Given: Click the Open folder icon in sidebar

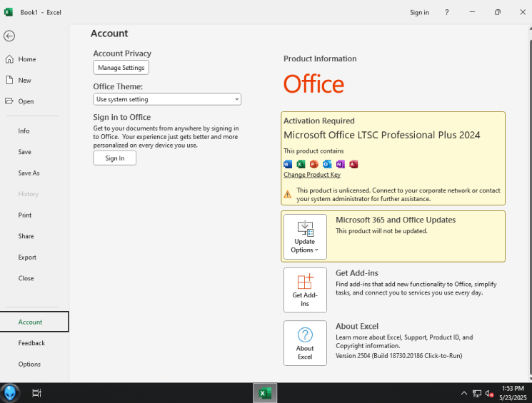Looking at the screenshot, I should pyautogui.click(x=9, y=101).
